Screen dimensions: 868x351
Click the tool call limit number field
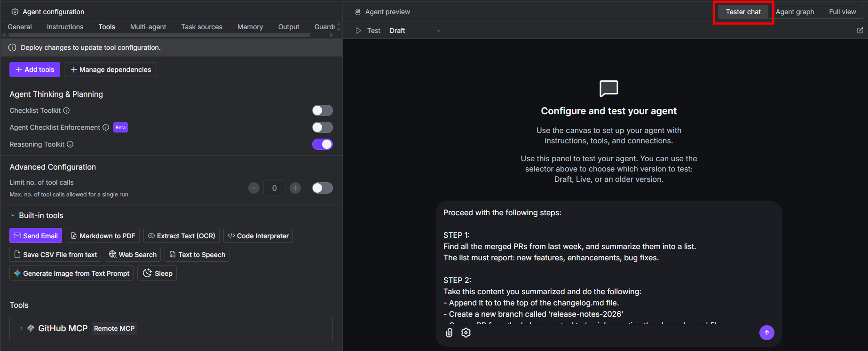(275, 188)
